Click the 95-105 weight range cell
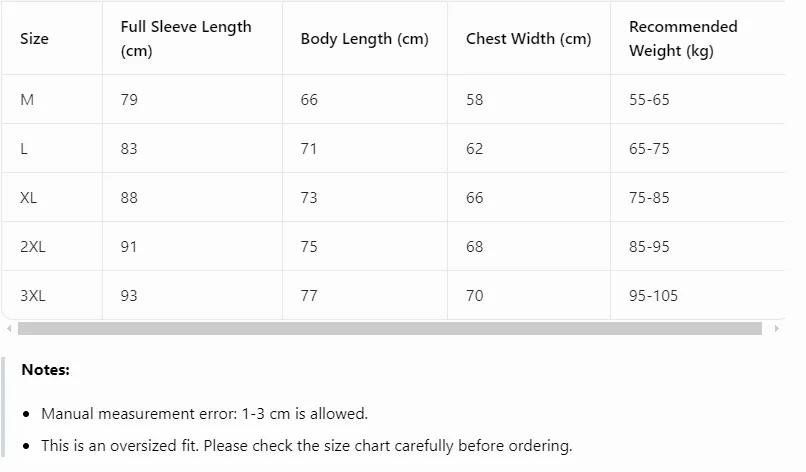The width and height of the screenshot is (806, 472). point(653,296)
